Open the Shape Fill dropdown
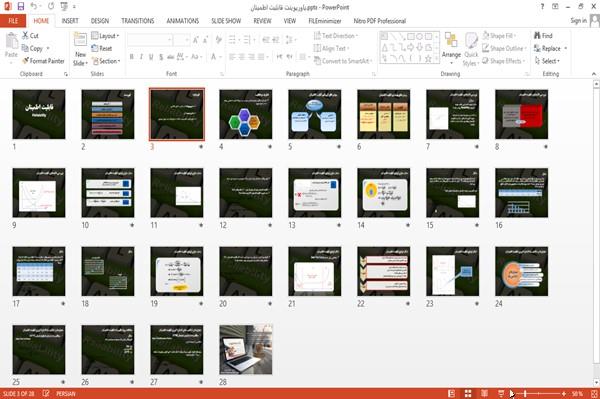This screenshot has width=600, height=399. click(x=499, y=36)
